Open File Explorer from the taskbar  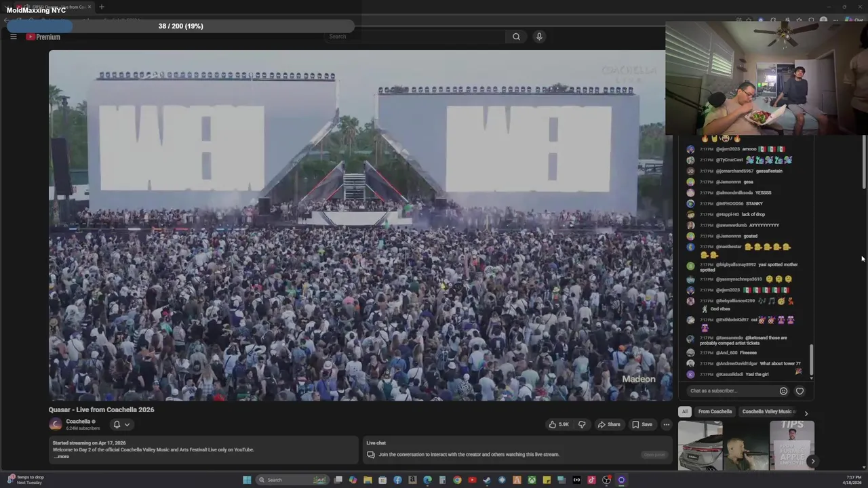click(368, 480)
